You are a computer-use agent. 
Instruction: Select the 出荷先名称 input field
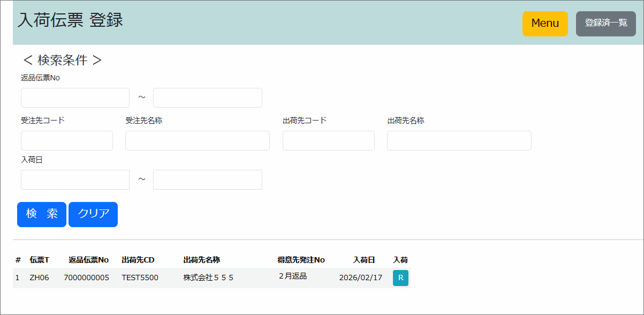point(459,140)
